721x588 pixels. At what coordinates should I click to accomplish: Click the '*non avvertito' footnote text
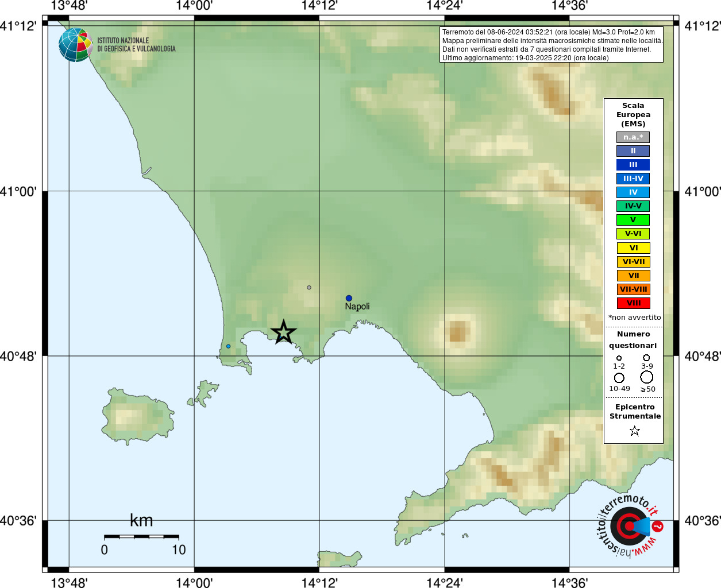[x=635, y=318]
